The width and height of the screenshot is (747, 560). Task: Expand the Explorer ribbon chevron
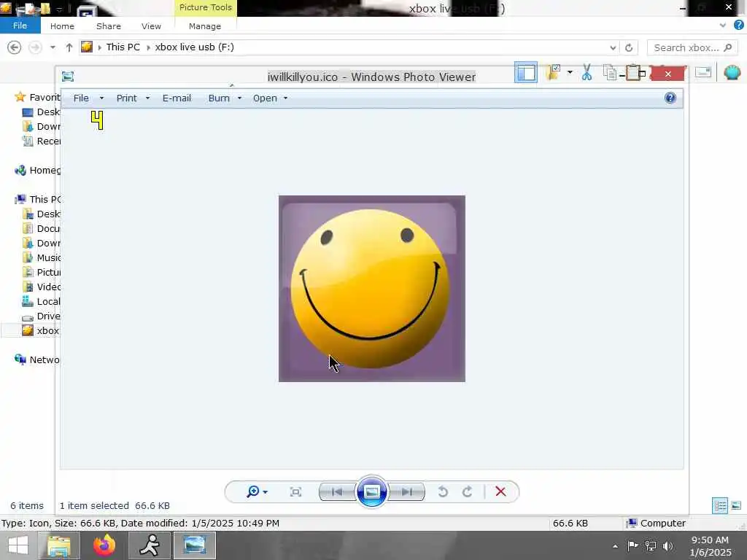pos(723,26)
